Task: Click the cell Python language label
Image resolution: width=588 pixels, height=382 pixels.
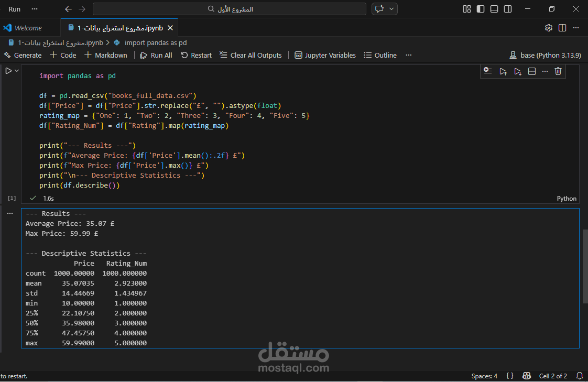Action: click(566, 199)
